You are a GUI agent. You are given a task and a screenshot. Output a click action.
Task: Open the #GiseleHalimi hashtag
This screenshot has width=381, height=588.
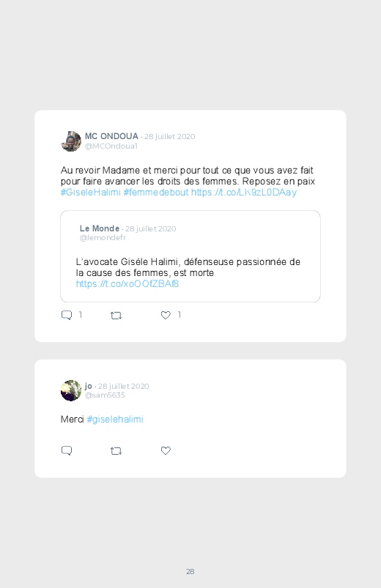[x=90, y=193]
